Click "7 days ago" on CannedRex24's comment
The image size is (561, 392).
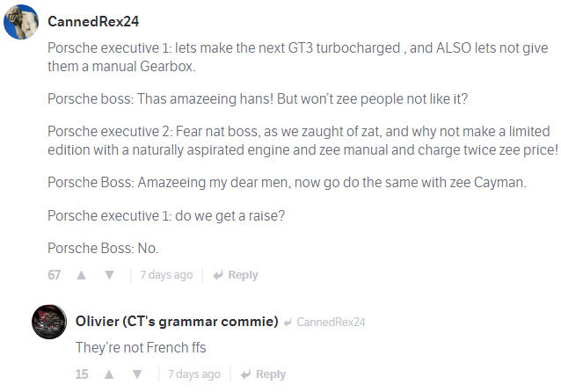(x=166, y=275)
